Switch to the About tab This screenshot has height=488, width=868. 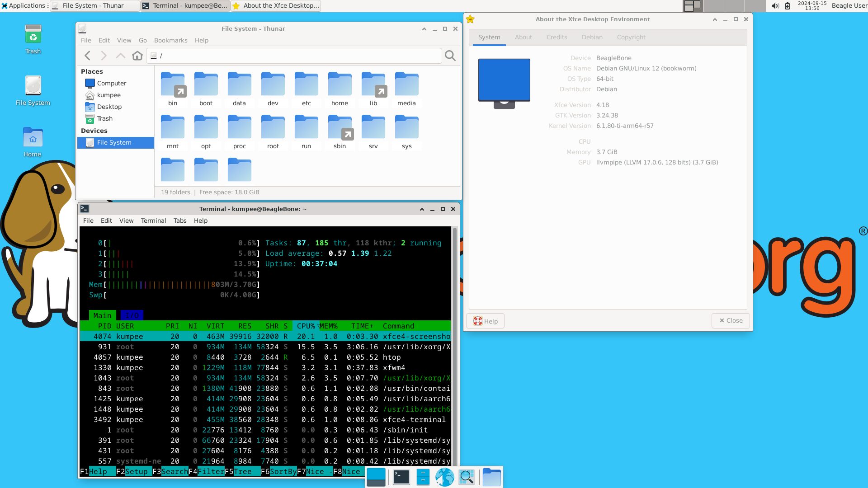pos(523,37)
